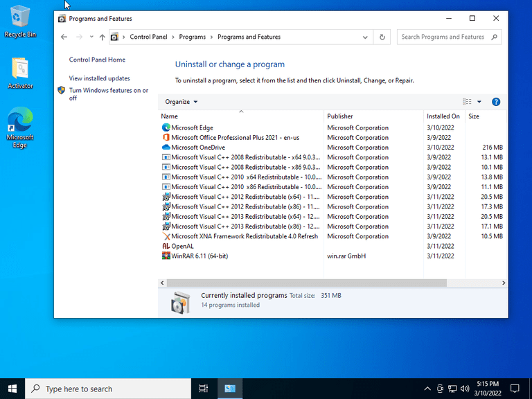The image size is (532, 399).
Task: Click the Microsoft Office Professional Plus icon
Action: [166, 137]
